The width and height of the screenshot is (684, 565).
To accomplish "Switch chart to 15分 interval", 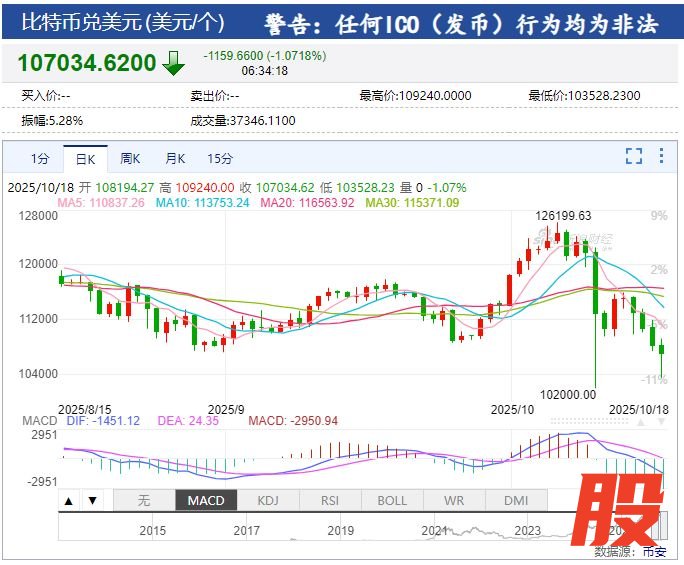I will point(220,159).
